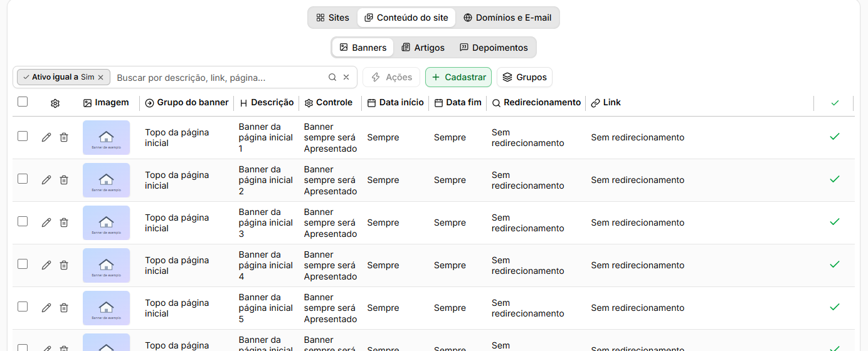This screenshot has height=351, width=868.
Task: Open the Artigos sub-tab
Action: 423,48
